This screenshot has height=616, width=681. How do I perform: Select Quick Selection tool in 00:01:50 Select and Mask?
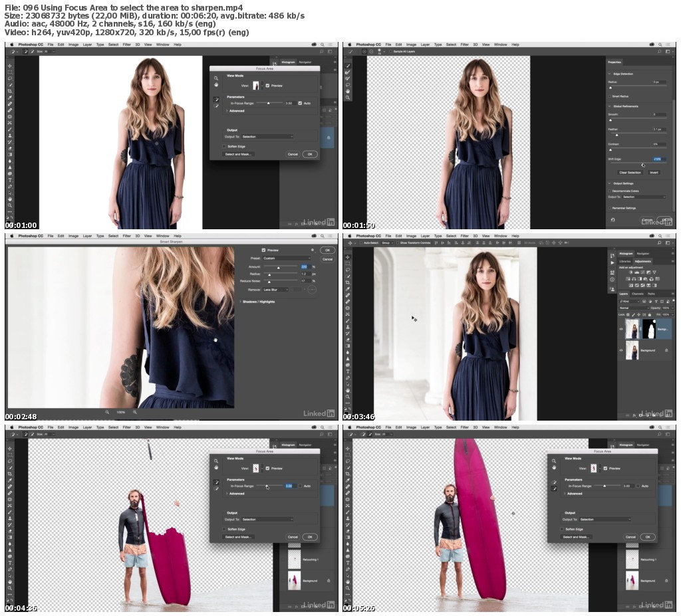coord(348,66)
